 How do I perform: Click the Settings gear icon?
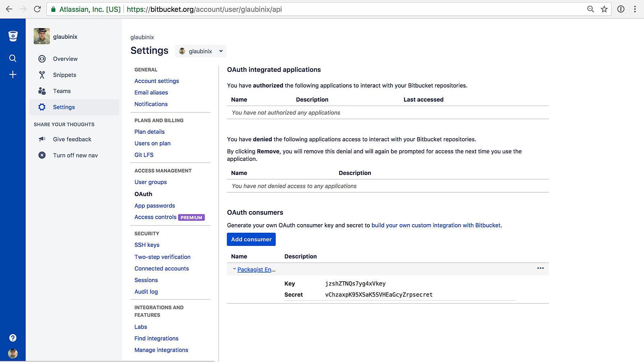[x=42, y=107]
